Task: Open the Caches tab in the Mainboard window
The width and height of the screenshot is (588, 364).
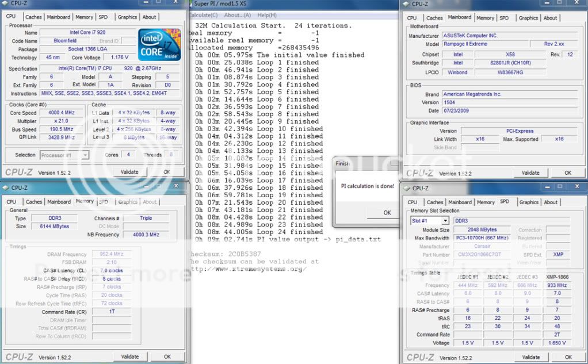Action: tap(434, 18)
